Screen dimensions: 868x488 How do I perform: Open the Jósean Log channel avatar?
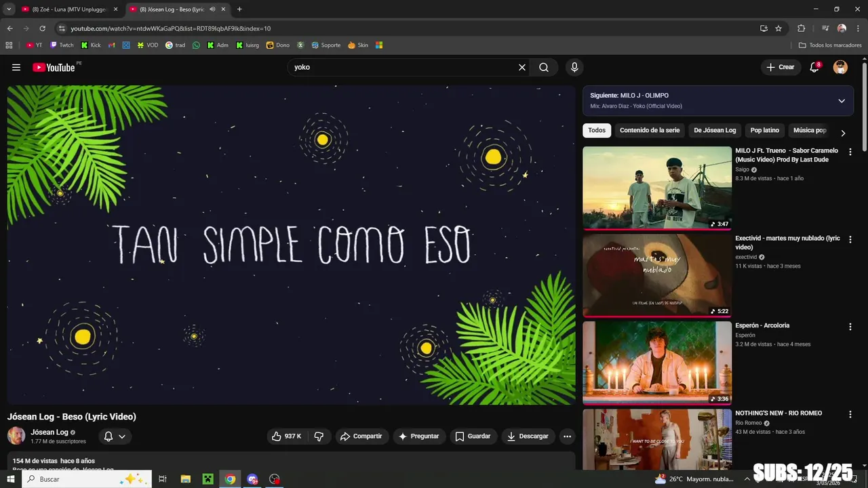click(x=16, y=436)
